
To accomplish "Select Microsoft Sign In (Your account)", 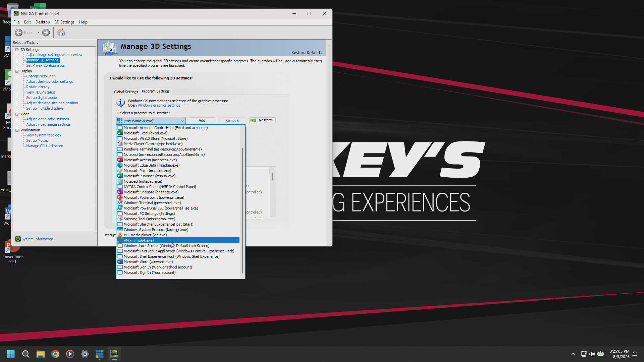I will pyautogui.click(x=178, y=273).
